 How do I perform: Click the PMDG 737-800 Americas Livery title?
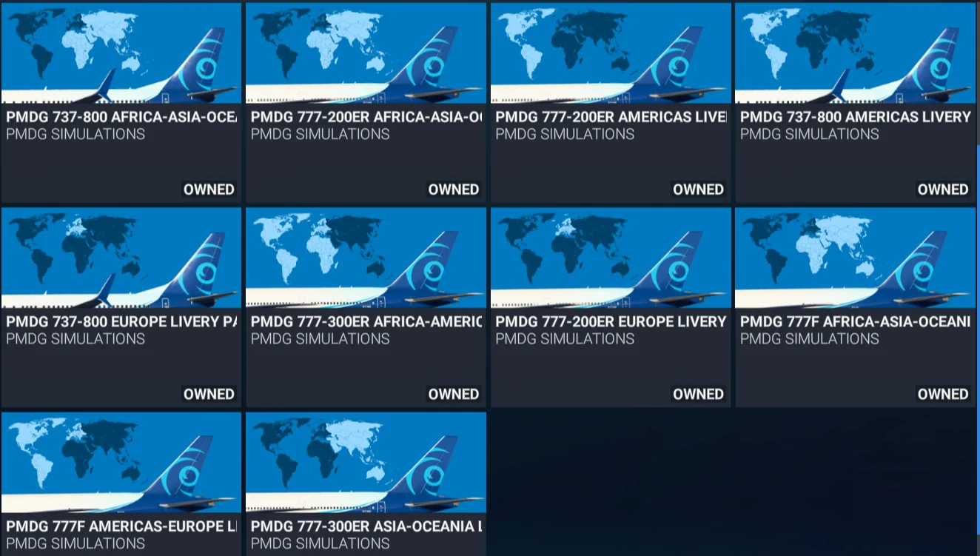tap(853, 116)
